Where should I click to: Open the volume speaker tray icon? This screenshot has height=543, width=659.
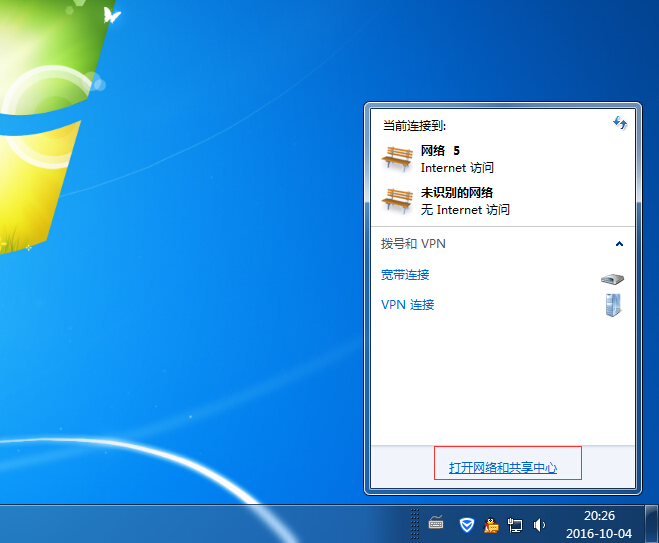[539, 525]
